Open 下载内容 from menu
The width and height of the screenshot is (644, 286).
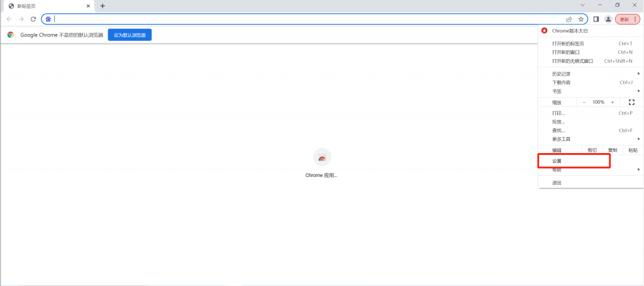[591, 83]
